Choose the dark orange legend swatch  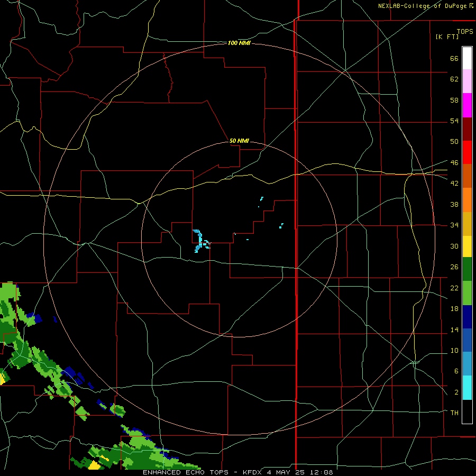click(x=467, y=176)
